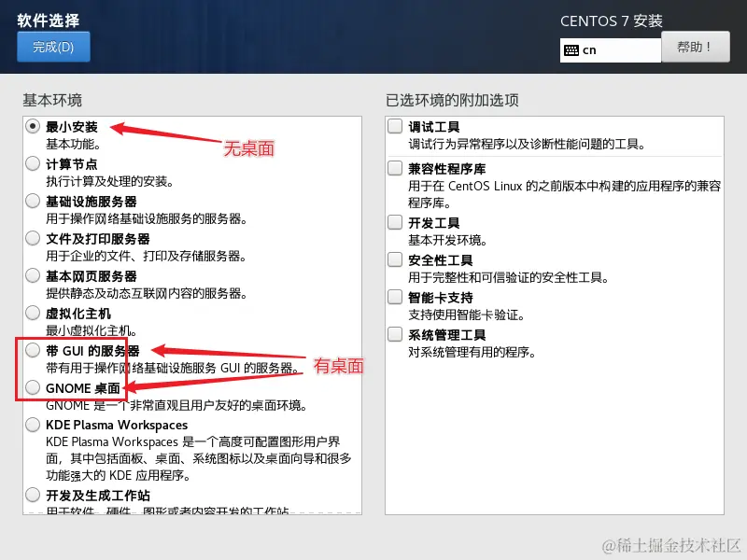Image resolution: width=747 pixels, height=560 pixels.
Task: Click 对系统管理有用的程序。 description
Action: tap(472, 353)
